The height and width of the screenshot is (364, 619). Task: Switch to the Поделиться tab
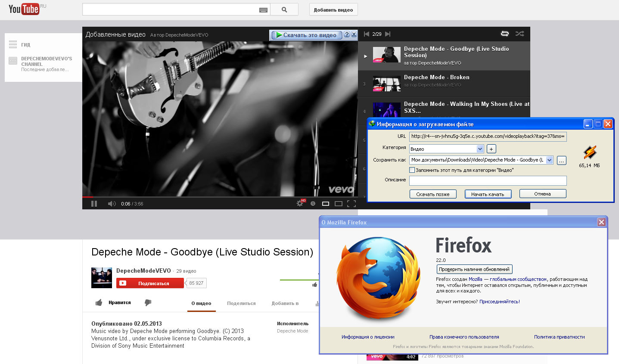241,303
